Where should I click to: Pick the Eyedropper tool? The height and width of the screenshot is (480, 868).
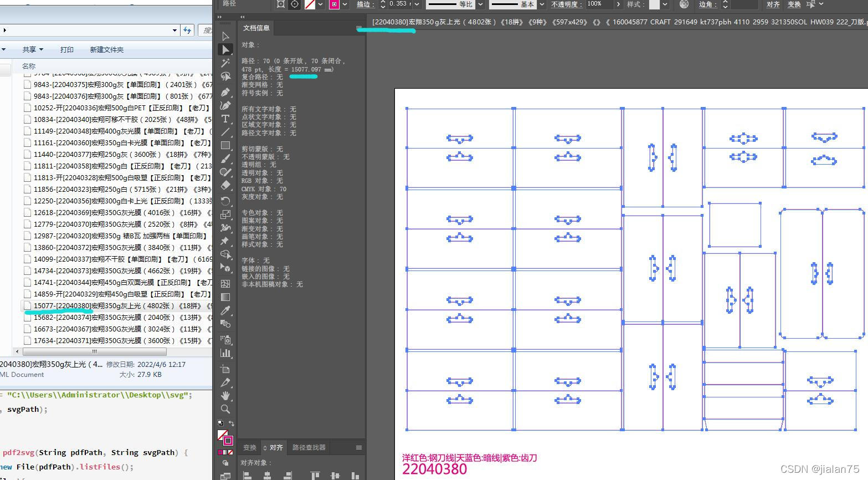tap(225, 310)
